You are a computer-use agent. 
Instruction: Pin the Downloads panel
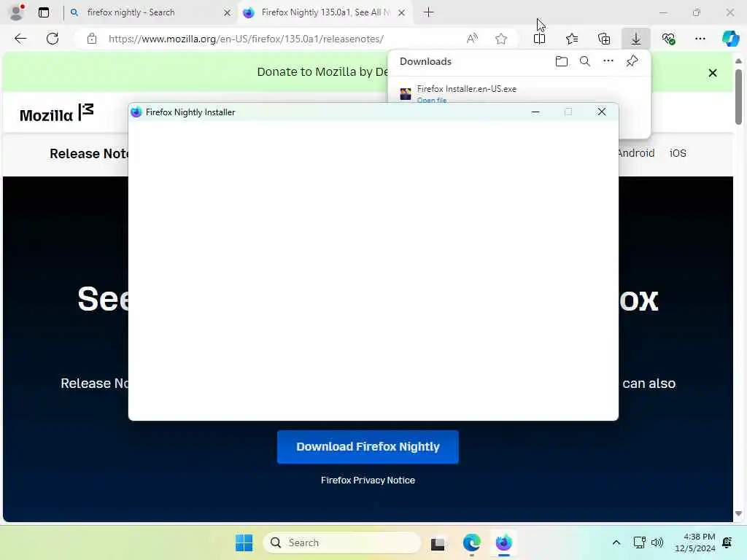click(x=632, y=61)
